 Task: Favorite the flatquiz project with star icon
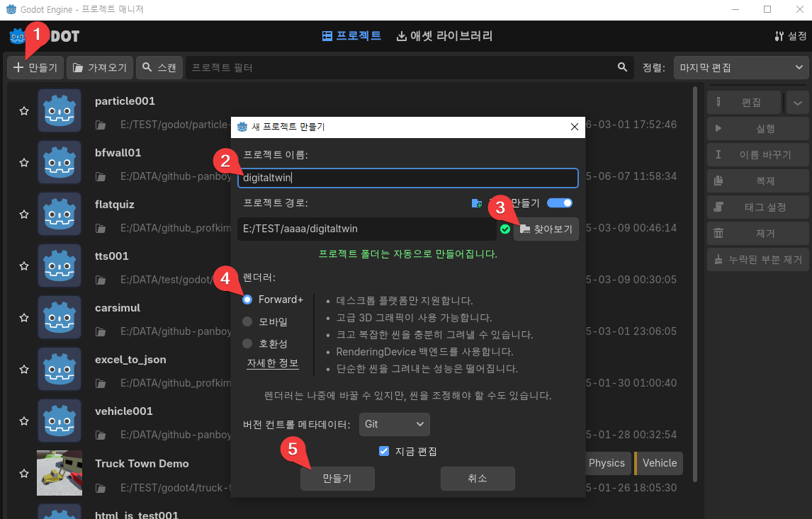[23, 215]
